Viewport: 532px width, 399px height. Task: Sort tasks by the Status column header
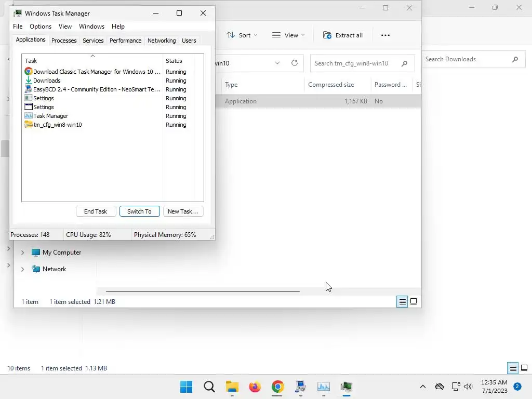click(179, 61)
